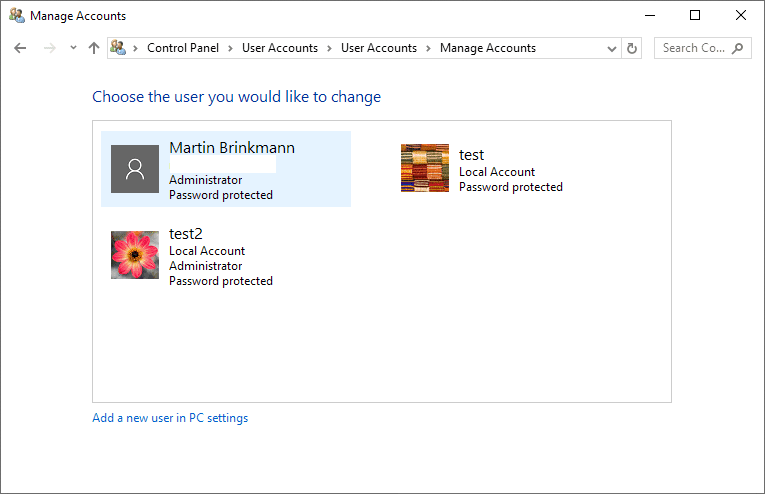Viewport: 765px width, 494px height.
Task: Maximize the Manage Accounts window
Action: pyautogui.click(x=695, y=16)
